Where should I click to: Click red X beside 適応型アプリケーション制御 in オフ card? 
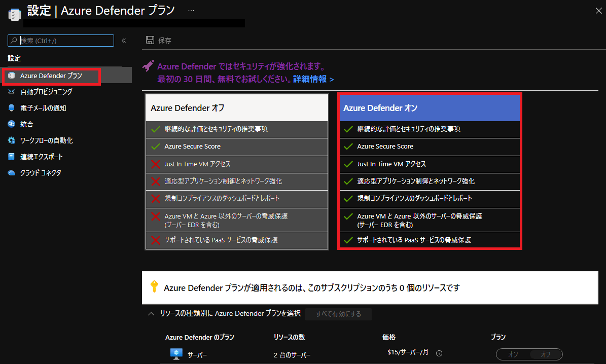tap(156, 181)
